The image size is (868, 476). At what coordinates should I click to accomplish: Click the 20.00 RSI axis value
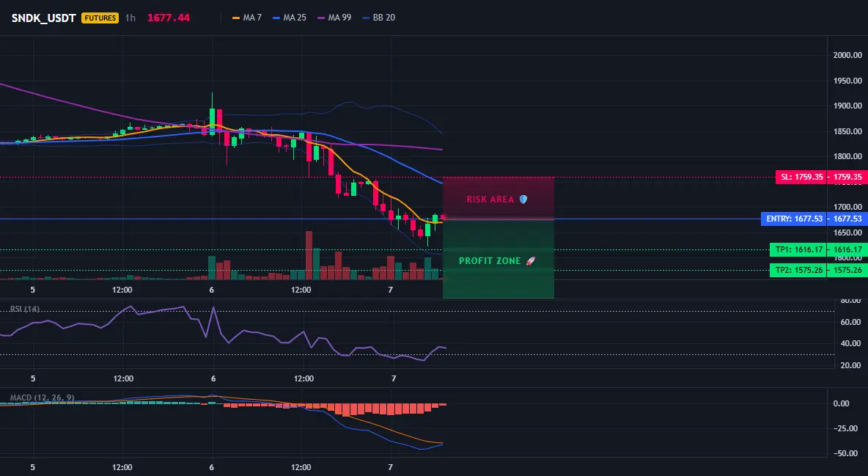[850, 365]
